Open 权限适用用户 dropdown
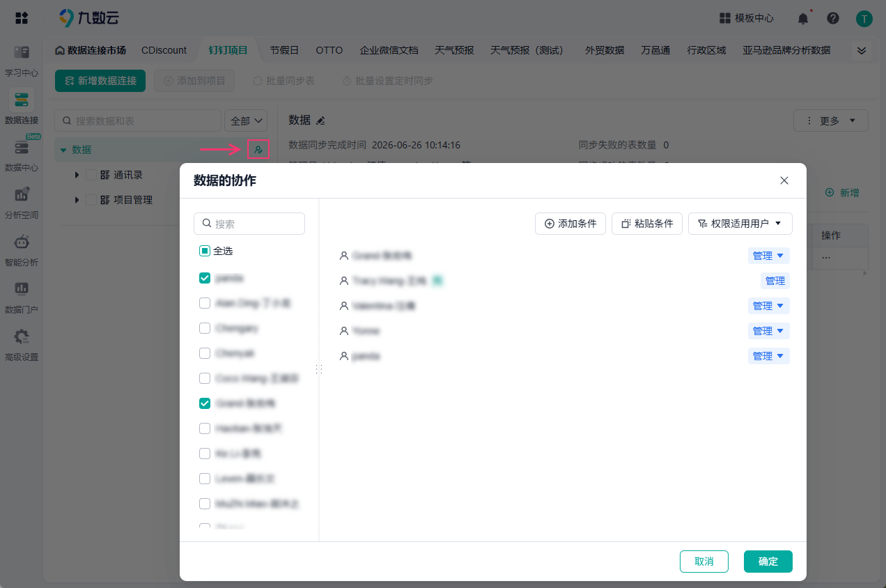Screen dimensions: 886x588 (740, 224)
